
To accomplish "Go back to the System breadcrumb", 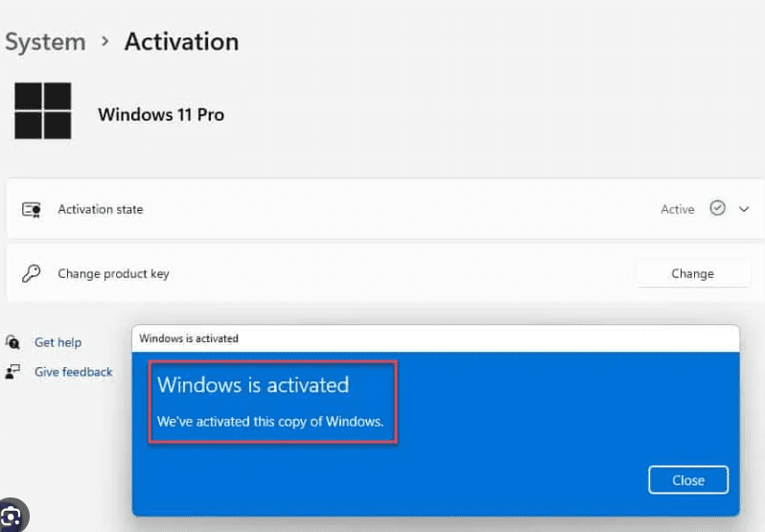I will click(x=45, y=42).
